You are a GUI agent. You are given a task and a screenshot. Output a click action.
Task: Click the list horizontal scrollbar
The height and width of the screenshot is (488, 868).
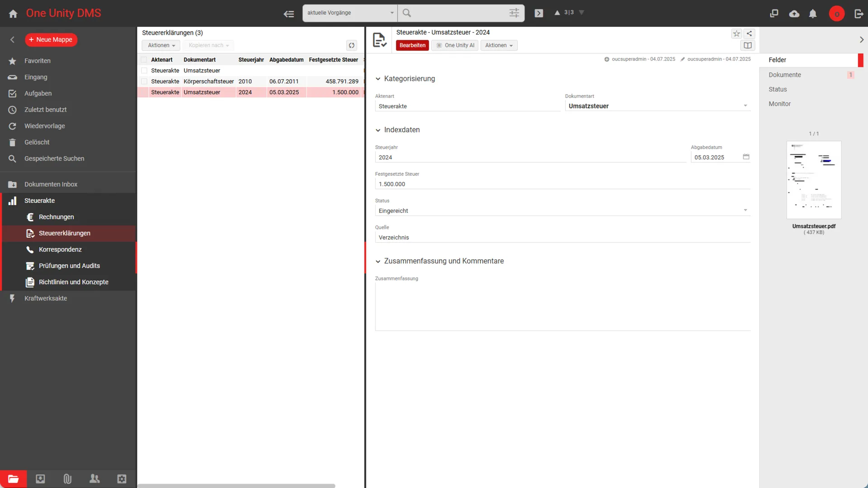236,486
